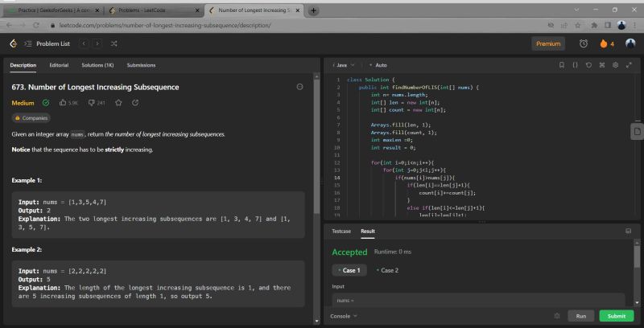Select Case 2 result
Viewport: 644px width, 328px height.
pos(387,270)
